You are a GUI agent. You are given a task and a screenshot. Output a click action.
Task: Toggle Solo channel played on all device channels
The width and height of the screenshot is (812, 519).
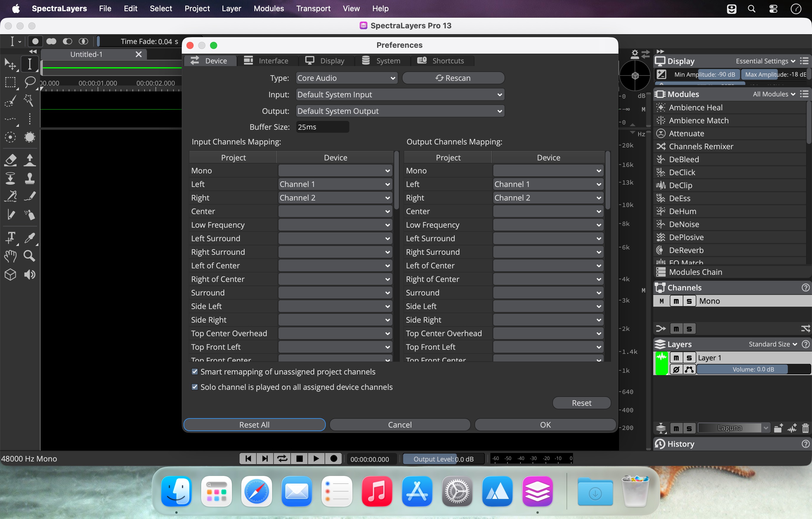[194, 387]
